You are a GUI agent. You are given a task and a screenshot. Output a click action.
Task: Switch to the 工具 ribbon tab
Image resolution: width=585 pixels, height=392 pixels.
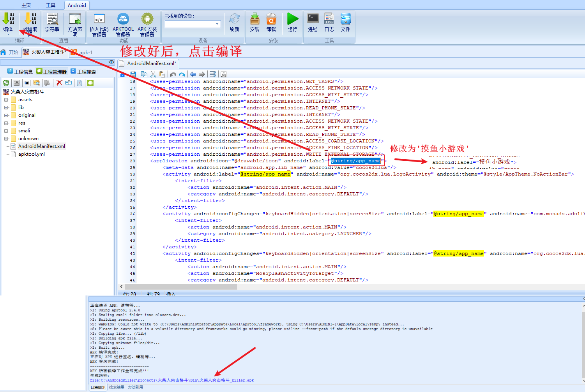[x=51, y=5]
